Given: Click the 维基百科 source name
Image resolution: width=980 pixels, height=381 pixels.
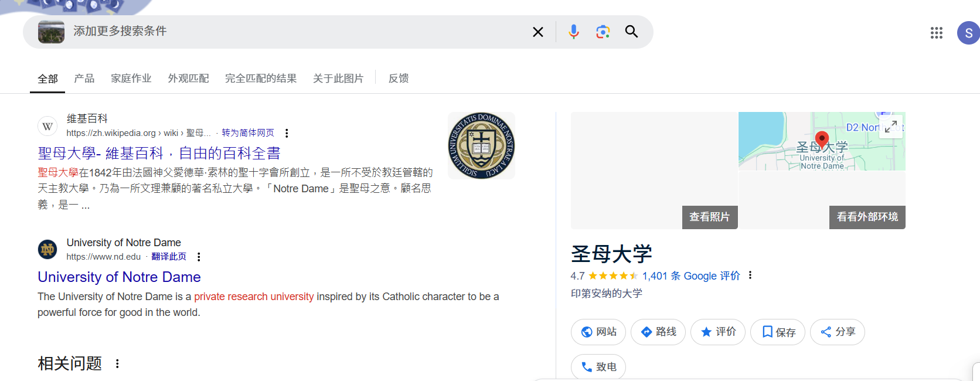Looking at the screenshot, I should [87, 119].
